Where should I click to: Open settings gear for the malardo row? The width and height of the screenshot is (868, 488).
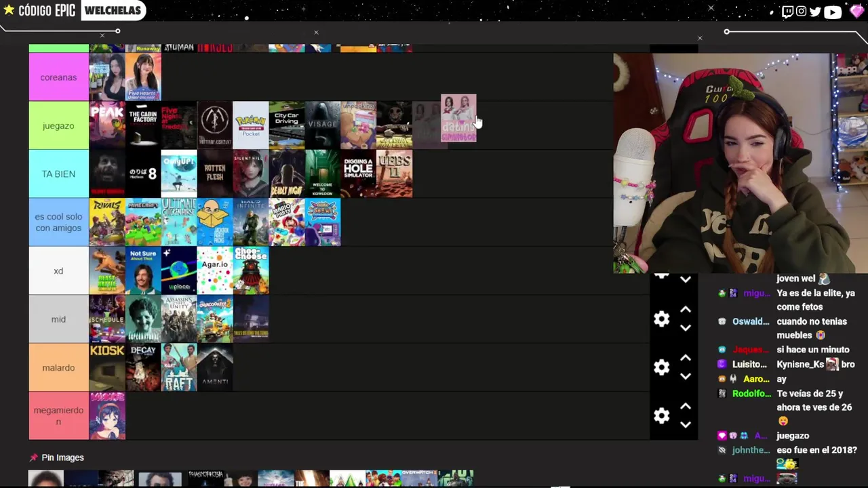point(661,367)
